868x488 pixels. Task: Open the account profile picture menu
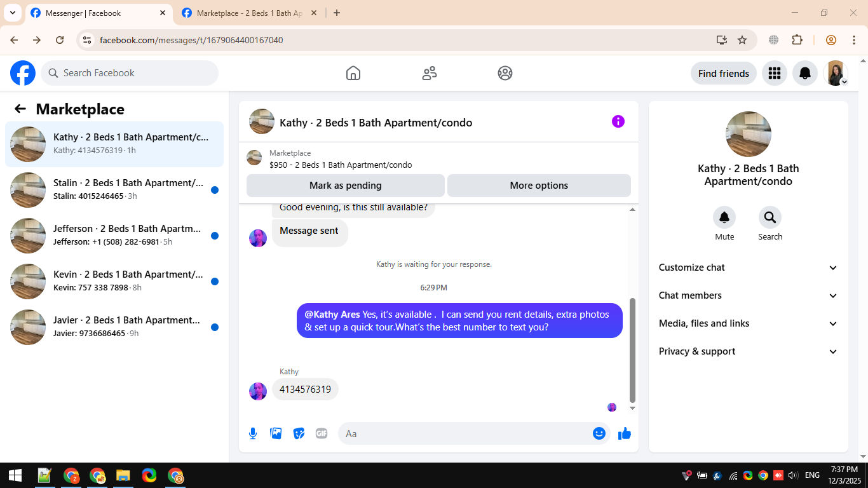(x=836, y=73)
